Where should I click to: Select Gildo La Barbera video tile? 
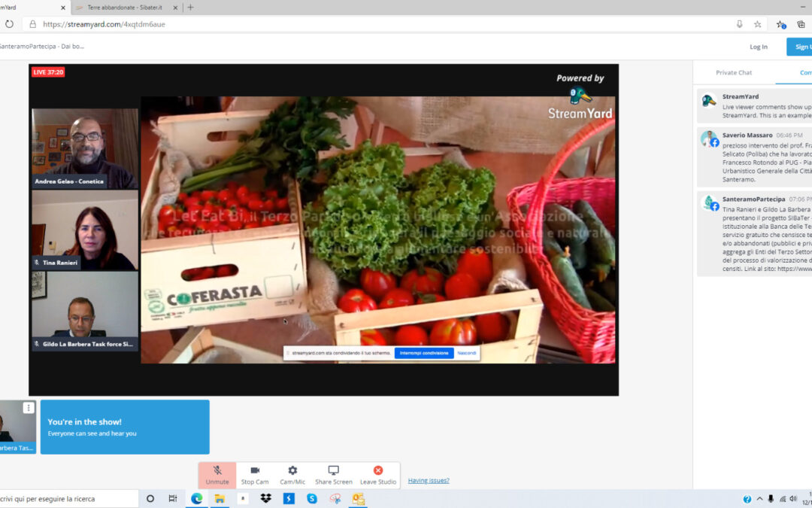point(85,311)
